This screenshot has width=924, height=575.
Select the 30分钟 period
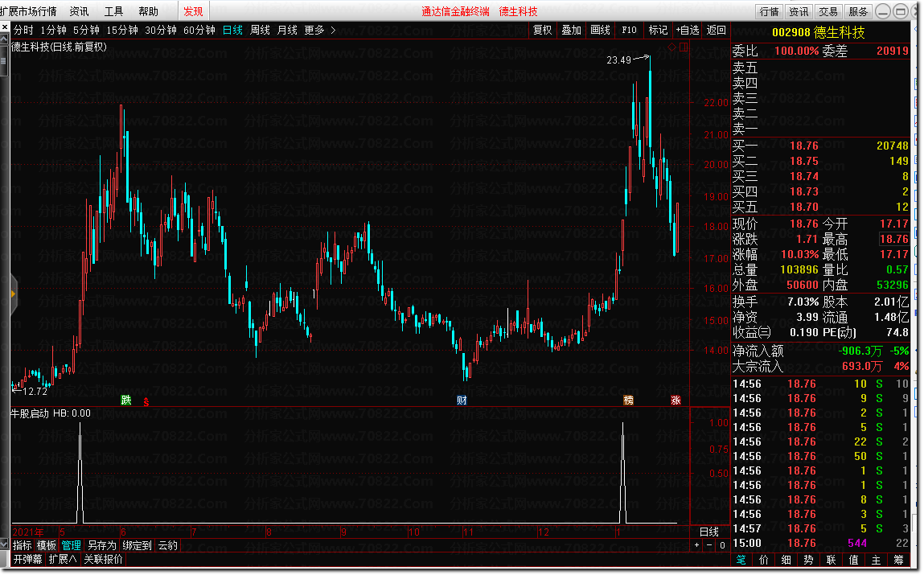tap(161, 30)
